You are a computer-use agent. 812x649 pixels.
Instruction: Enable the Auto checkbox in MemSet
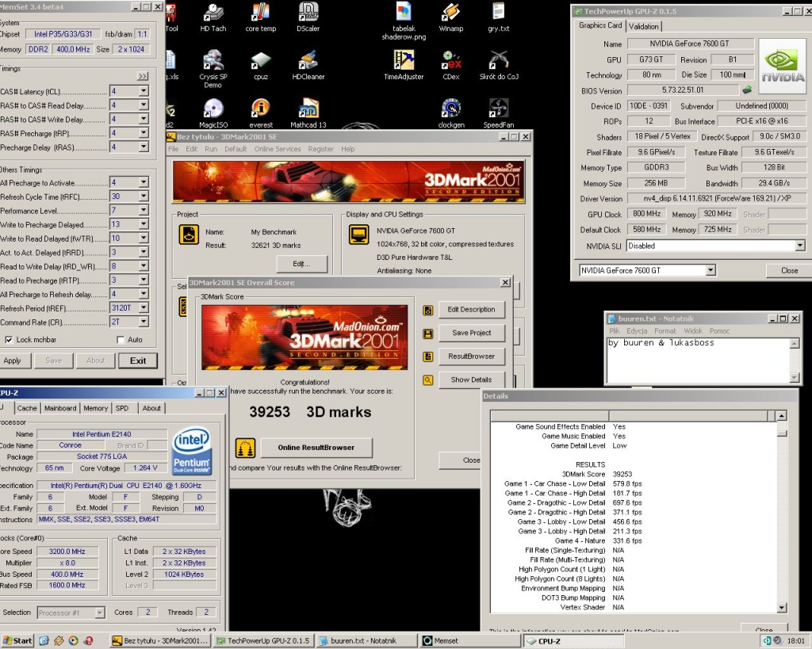tap(121, 339)
